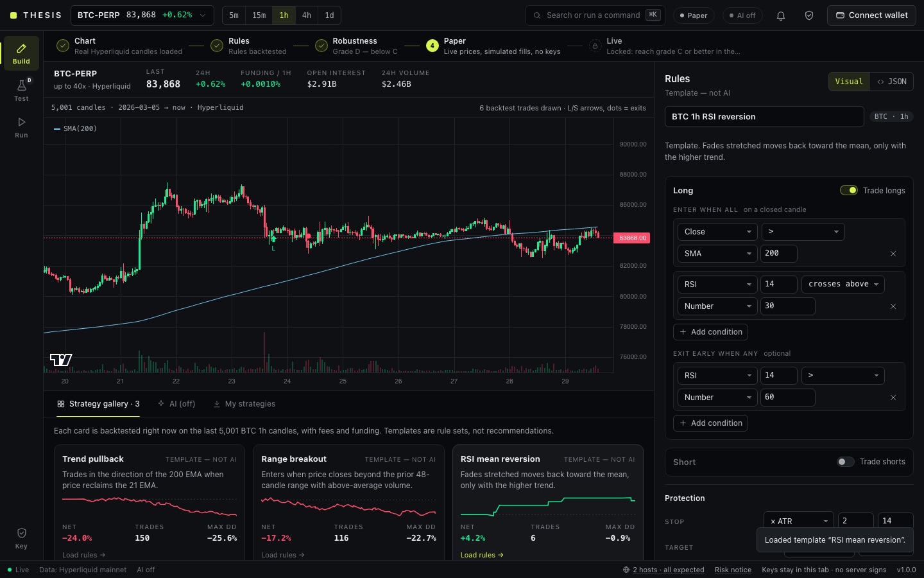Load rules for Trend pullback template
Screen dimensions: 924x578
pyautogui.click(x=84, y=555)
